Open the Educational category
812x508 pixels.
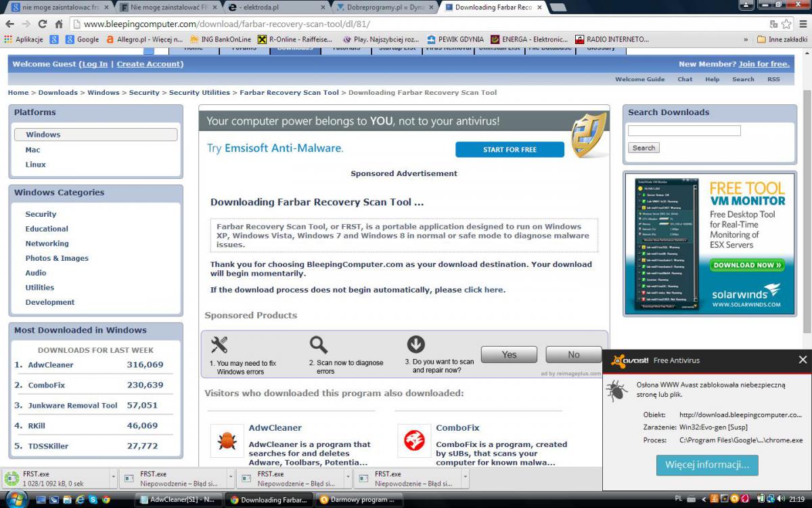tap(47, 229)
